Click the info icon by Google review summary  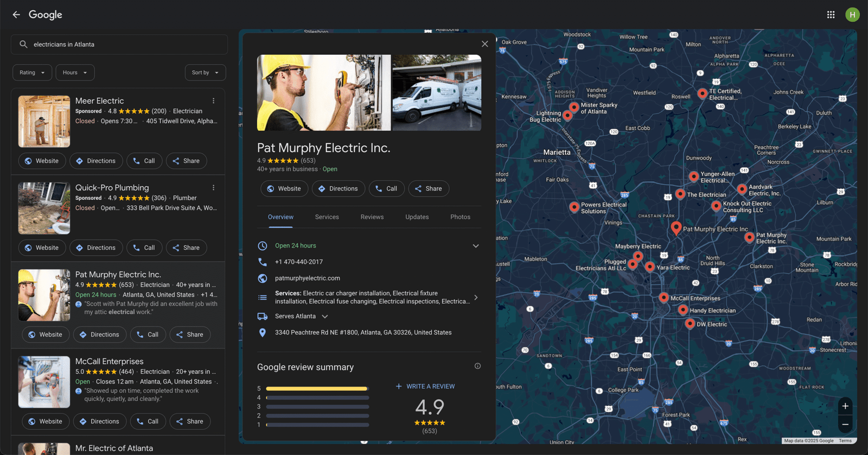[477, 366]
